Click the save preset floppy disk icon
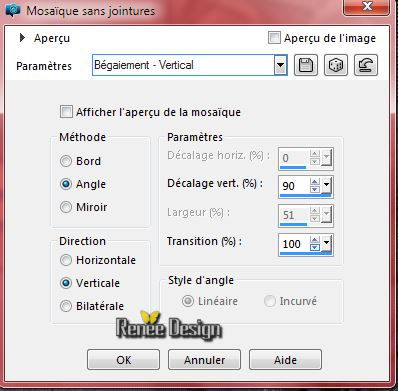 (306, 65)
